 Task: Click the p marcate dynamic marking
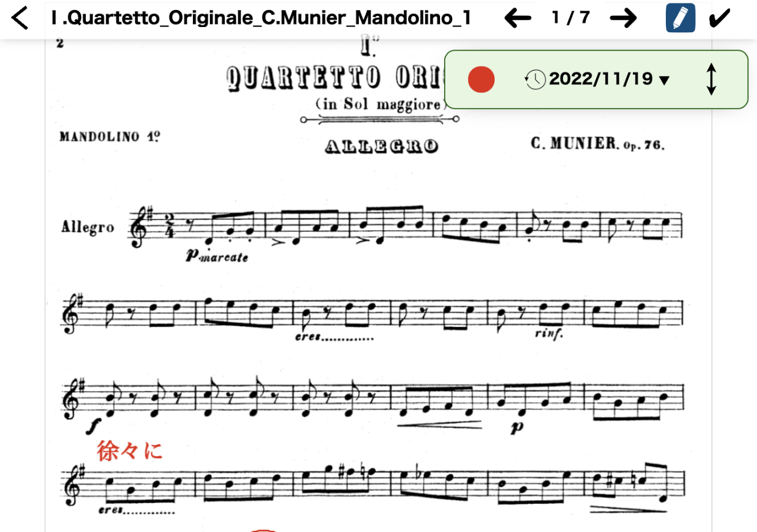pos(216,256)
